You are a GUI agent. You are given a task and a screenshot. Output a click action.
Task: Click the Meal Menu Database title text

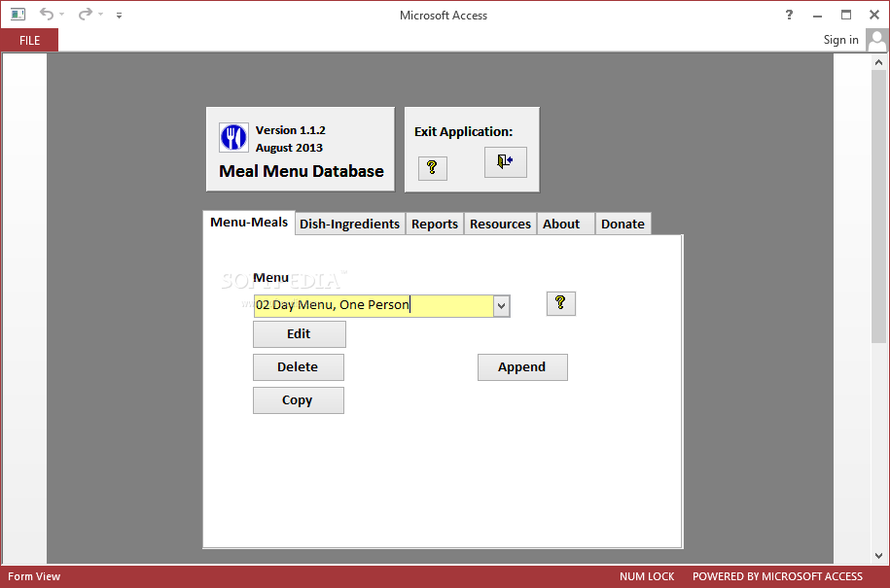(x=302, y=171)
